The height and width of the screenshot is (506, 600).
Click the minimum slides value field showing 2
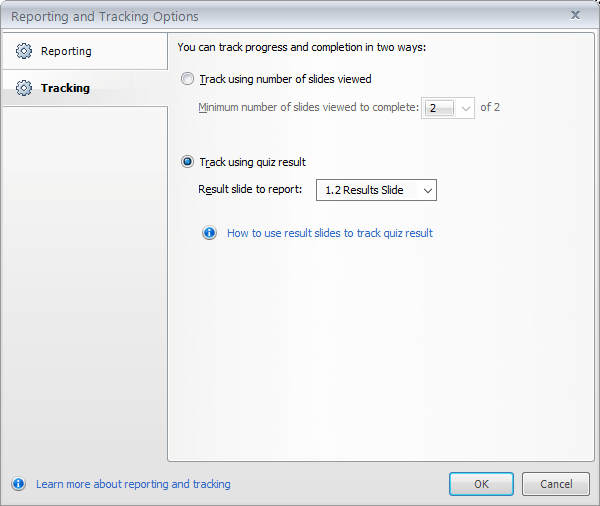(439, 108)
